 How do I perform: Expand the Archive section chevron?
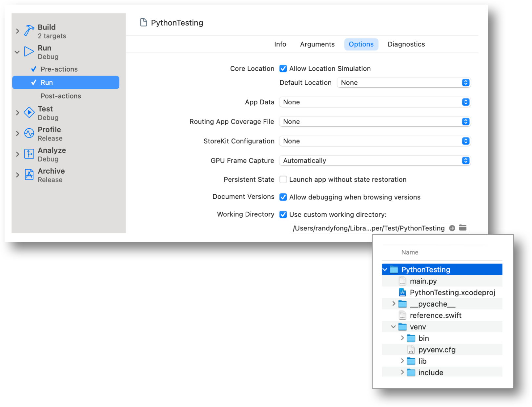click(18, 175)
